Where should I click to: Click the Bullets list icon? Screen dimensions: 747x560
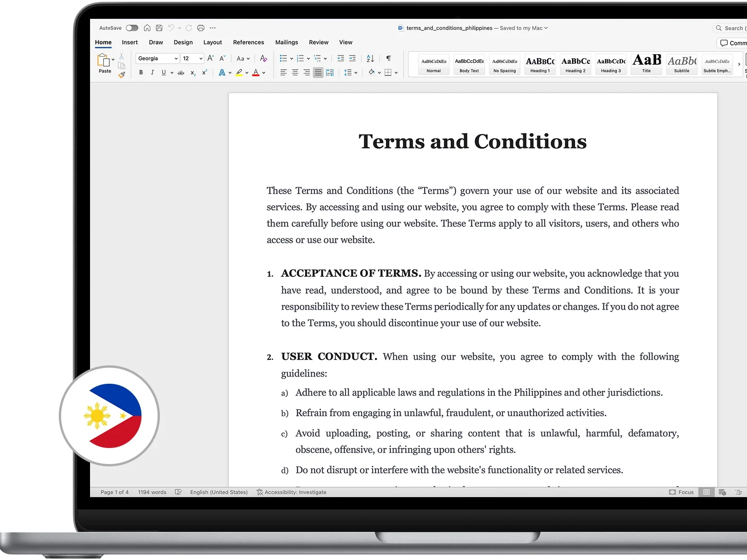[x=283, y=58]
